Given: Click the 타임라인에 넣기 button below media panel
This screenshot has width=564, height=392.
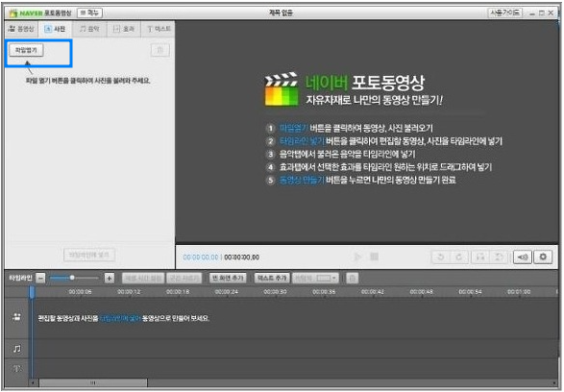Looking at the screenshot, I should 88,255.
